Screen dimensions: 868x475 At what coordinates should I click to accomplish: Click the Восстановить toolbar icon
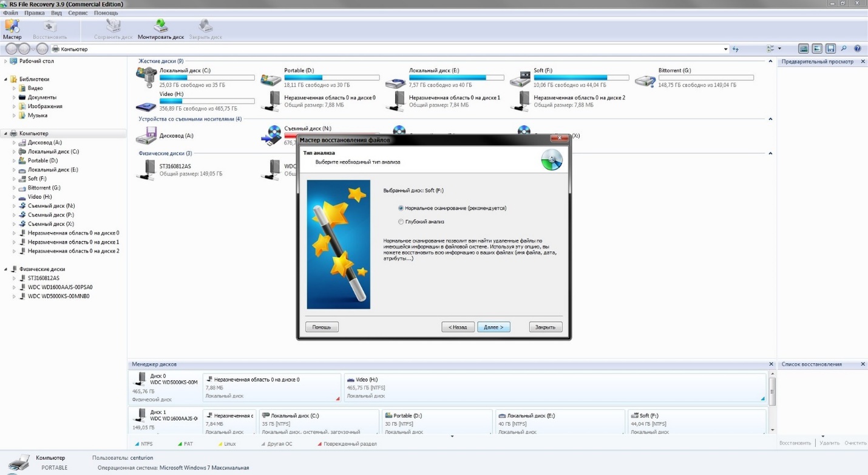pos(50,29)
